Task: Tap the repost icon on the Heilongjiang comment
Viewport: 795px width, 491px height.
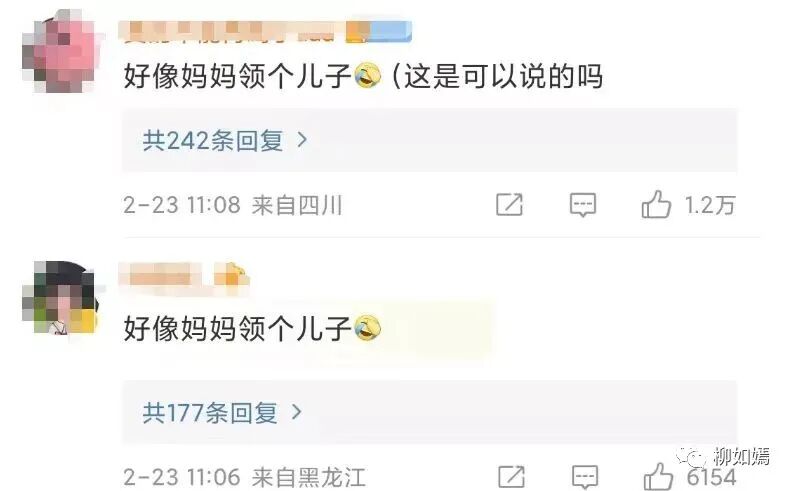Action: (x=511, y=477)
